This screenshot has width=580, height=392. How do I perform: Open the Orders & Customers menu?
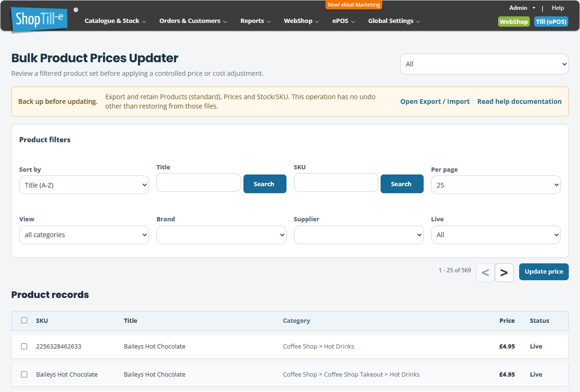[193, 21]
